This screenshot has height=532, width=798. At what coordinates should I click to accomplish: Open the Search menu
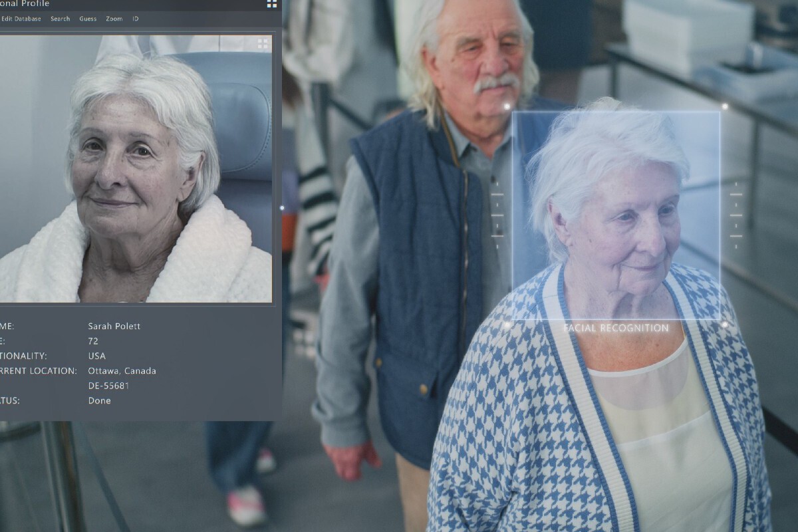click(60, 19)
